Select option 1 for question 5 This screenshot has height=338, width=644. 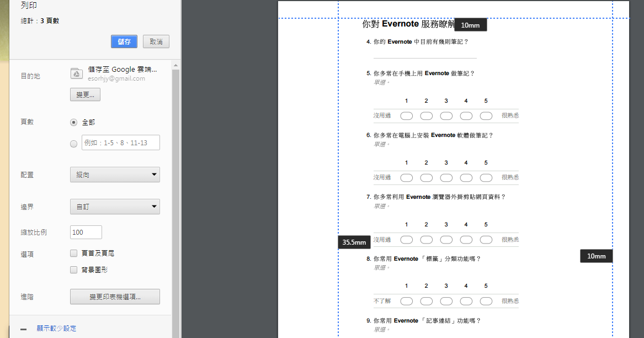coord(406,116)
